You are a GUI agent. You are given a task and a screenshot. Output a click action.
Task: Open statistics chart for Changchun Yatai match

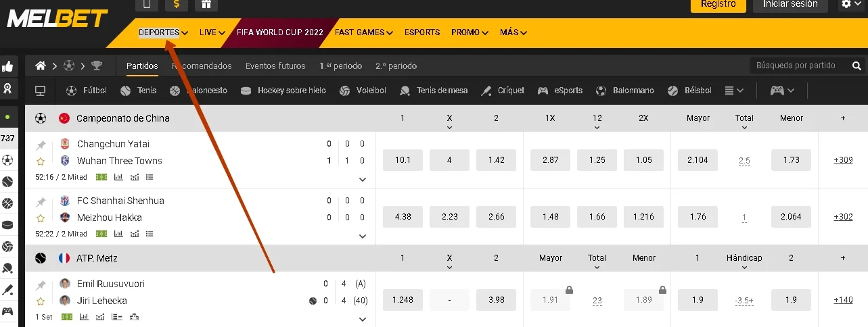pos(118,177)
